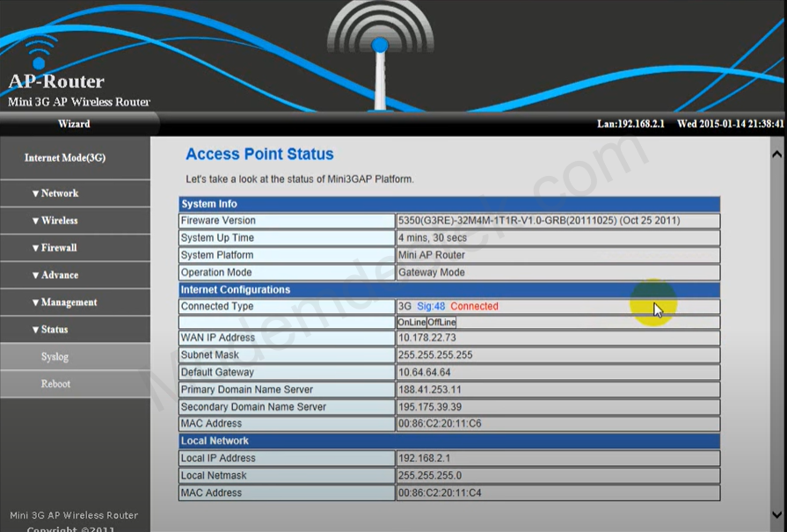Select Internet Mode(3G) in the sidebar

coord(65,158)
